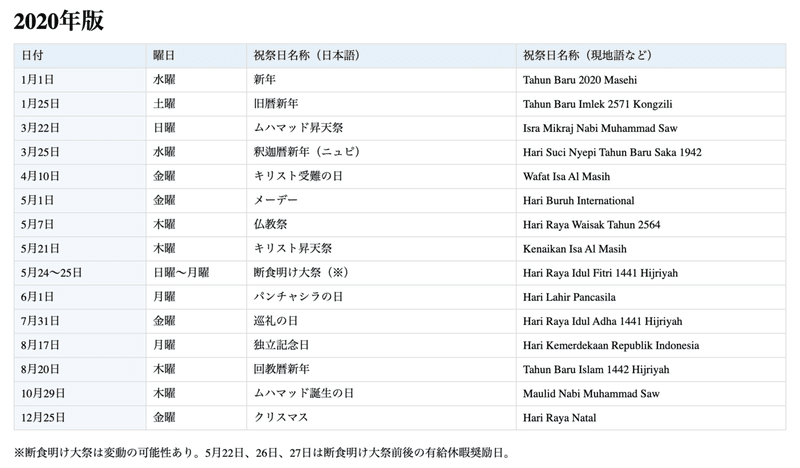This screenshot has height=468, width=800.
Task: Click Hari Lahir Pancasila
Action: (569, 297)
